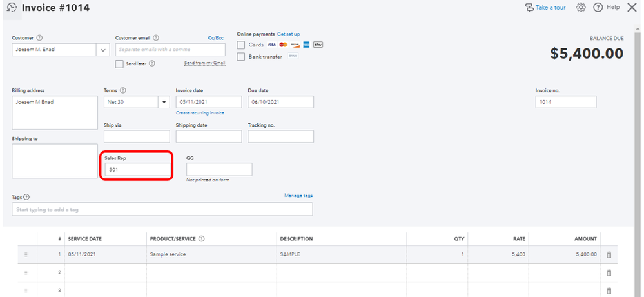Click the help icon beside Tags

coord(27,197)
